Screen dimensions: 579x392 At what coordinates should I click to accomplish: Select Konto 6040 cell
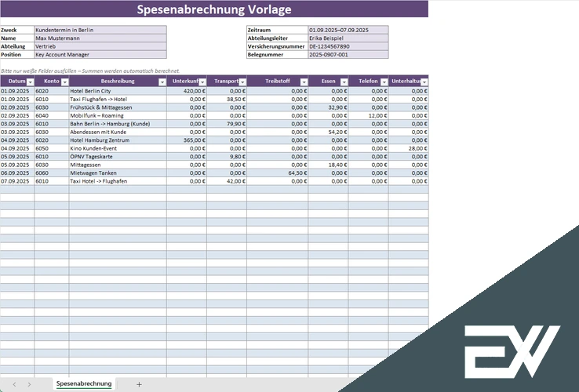[52, 115]
